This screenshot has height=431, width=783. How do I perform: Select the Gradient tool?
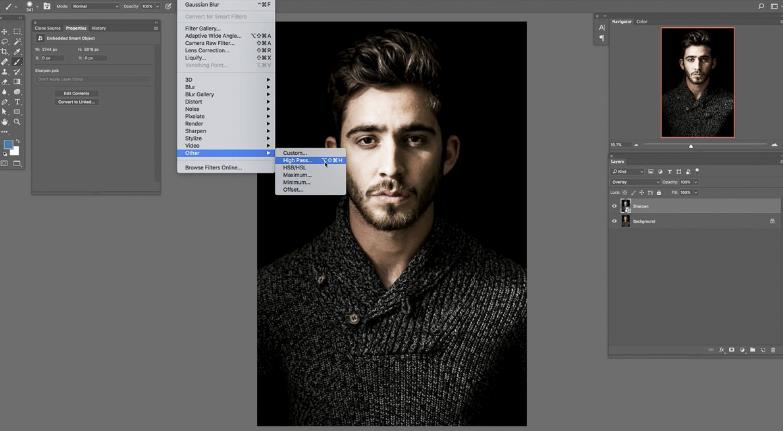[17, 82]
